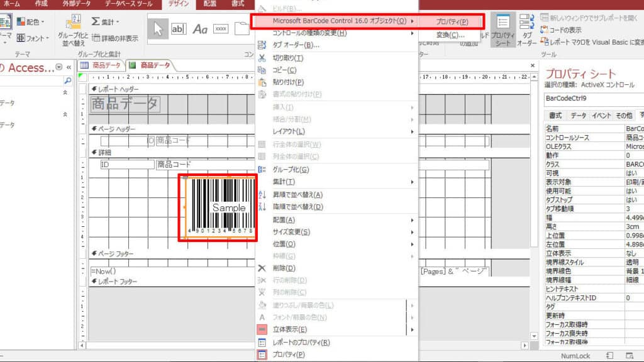Click the selection arrow tool in the ribbon

(158, 29)
